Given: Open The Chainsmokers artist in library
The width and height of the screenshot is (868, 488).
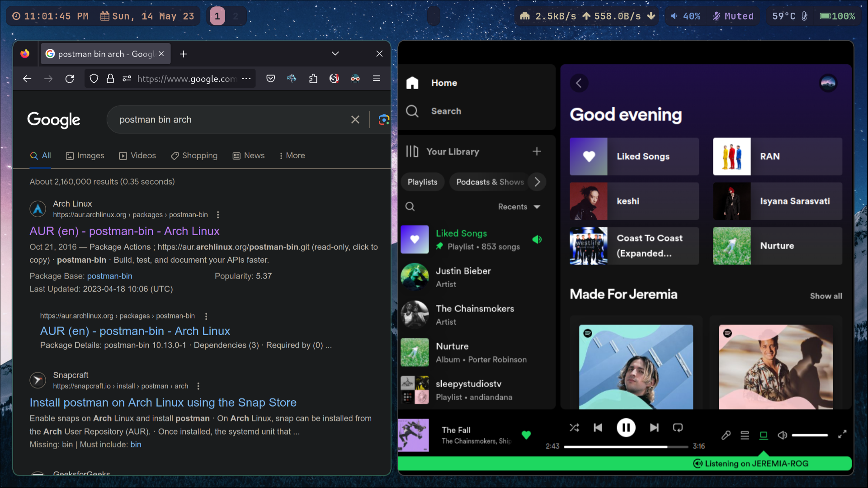Looking at the screenshot, I should pyautogui.click(x=476, y=315).
